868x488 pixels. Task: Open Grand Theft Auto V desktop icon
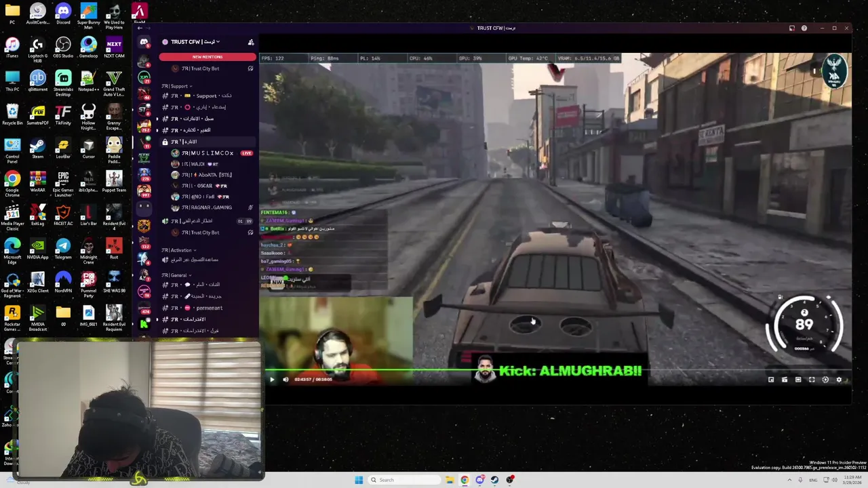tap(114, 82)
